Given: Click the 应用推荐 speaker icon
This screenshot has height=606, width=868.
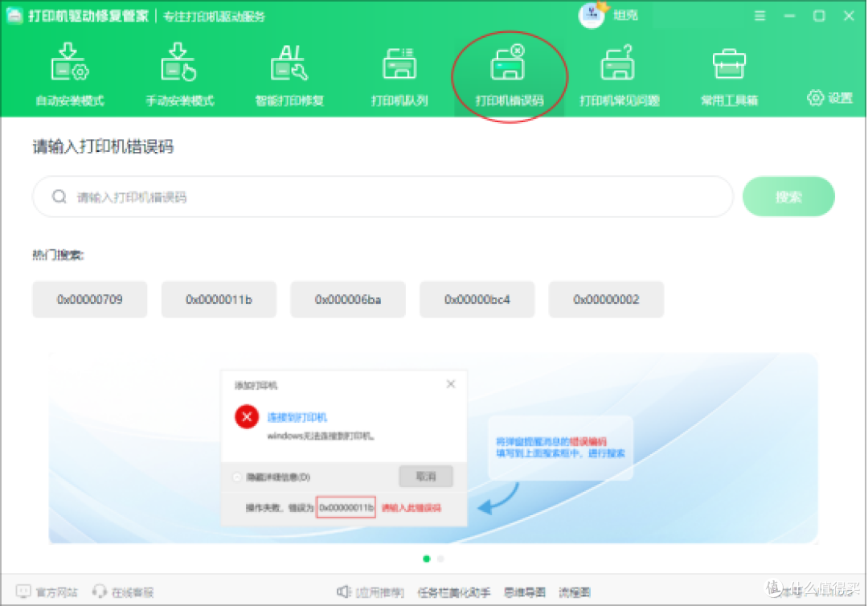Looking at the screenshot, I should tap(344, 592).
